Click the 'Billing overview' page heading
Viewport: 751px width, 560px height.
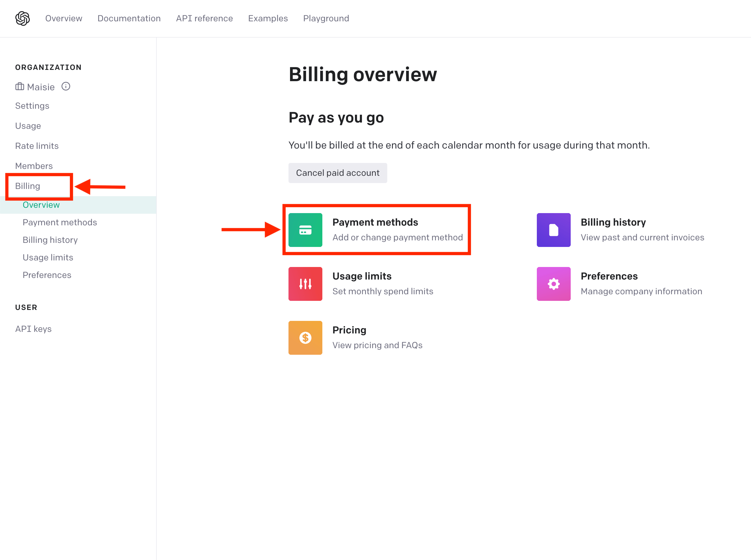(x=362, y=75)
